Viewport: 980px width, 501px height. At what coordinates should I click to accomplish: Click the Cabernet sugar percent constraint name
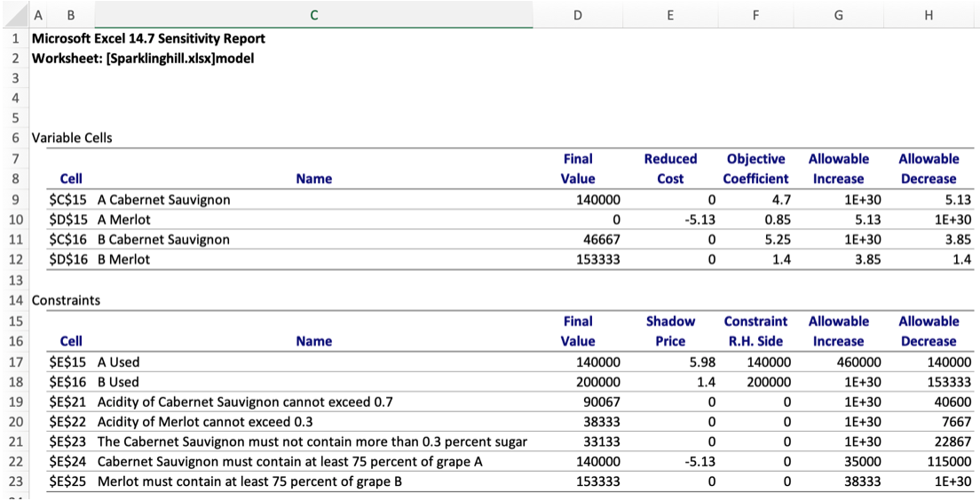click(312, 442)
